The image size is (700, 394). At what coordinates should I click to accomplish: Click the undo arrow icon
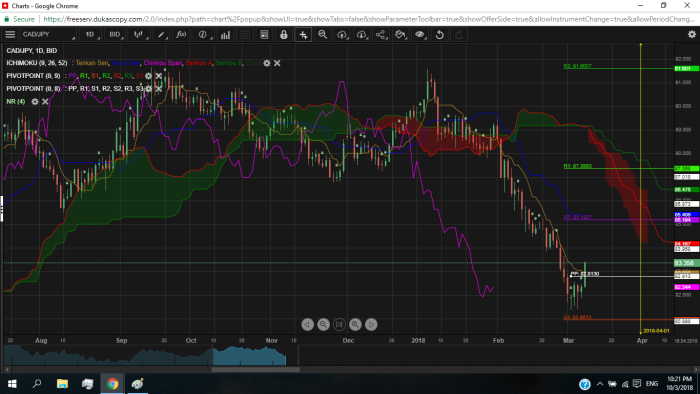click(x=440, y=34)
